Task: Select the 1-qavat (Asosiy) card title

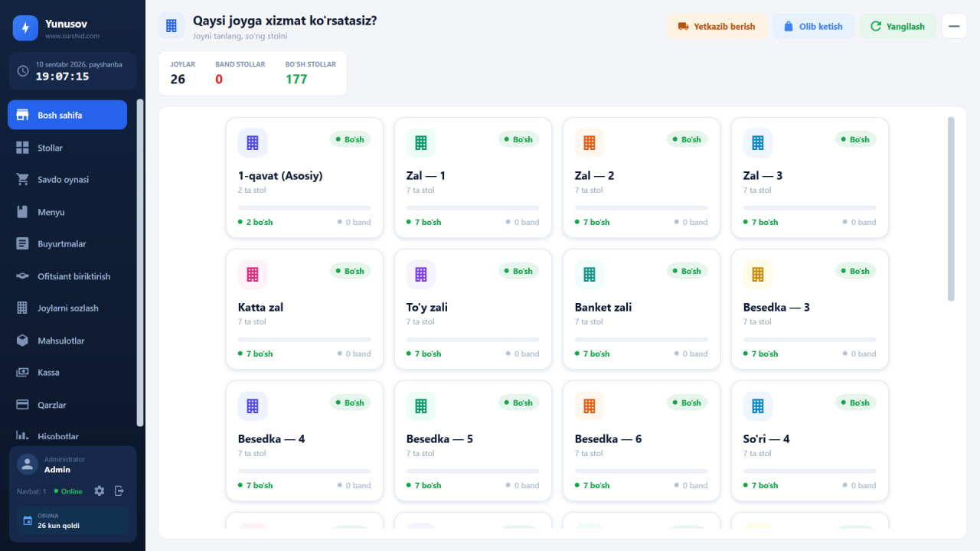Action: point(280,175)
